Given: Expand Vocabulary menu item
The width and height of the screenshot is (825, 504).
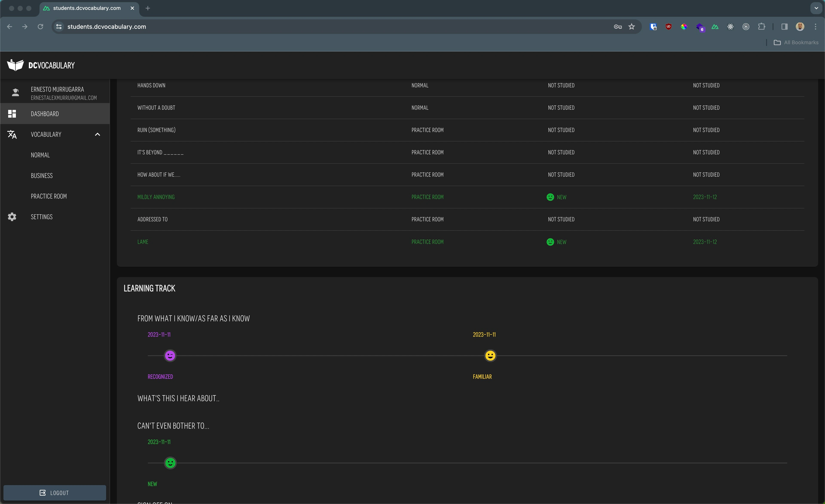Looking at the screenshot, I should point(55,134).
